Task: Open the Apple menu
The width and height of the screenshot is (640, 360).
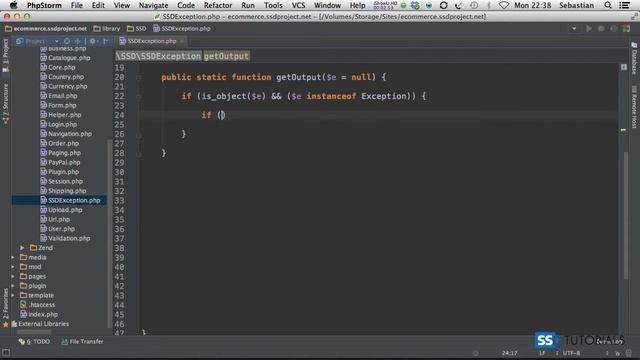Action: click(13, 5)
